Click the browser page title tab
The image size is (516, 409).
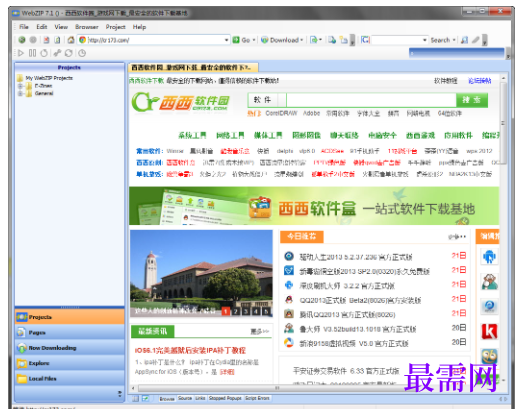tap(193, 68)
